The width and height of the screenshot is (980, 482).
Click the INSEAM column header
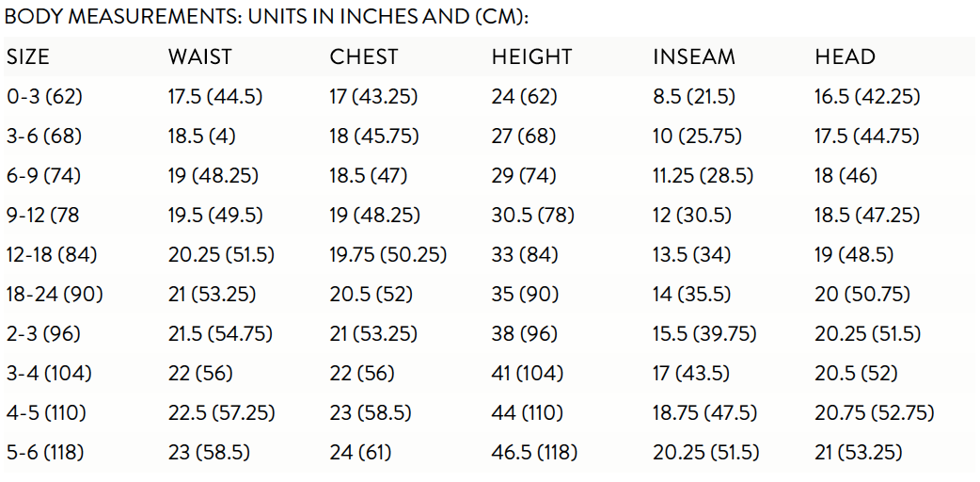tap(694, 57)
